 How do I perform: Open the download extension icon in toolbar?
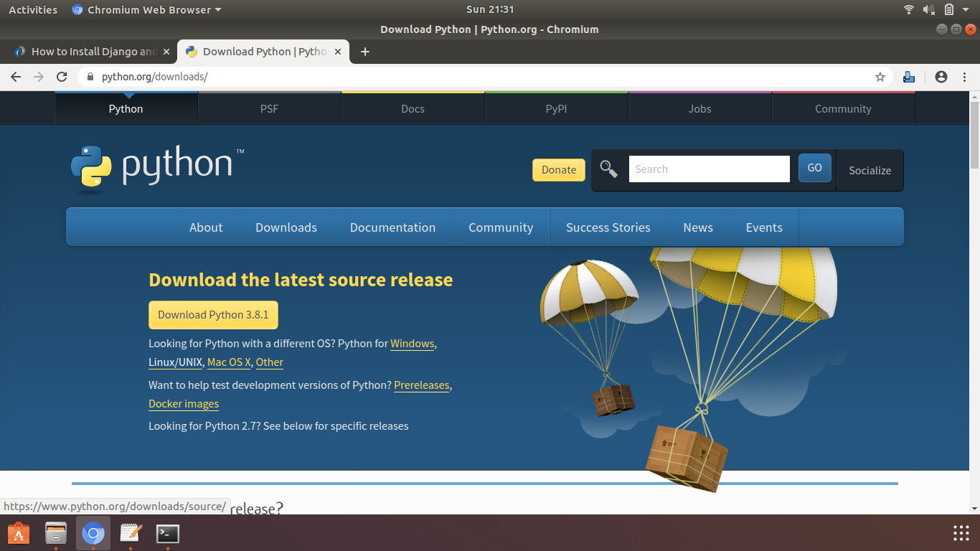(x=908, y=77)
